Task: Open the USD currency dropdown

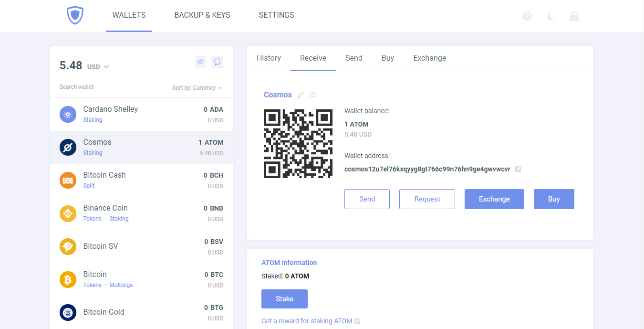Action: (98, 67)
